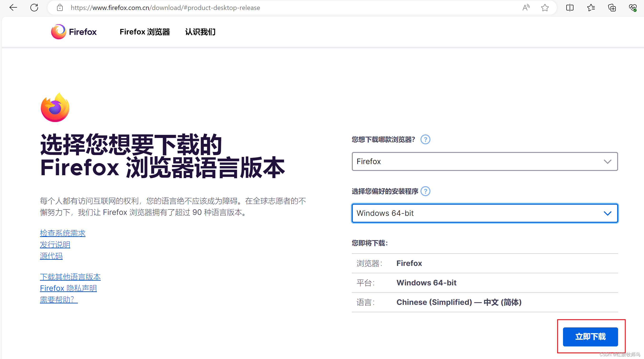Screen dimensions: 644x359
Task: Click the help icon beside 您想下载哪款浏览器
Action: click(425, 139)
